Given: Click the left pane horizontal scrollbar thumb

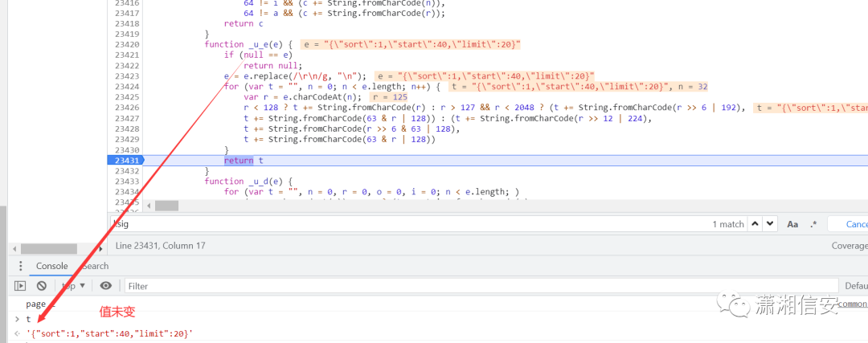Looking at the screenshot, I should (49, 249).
